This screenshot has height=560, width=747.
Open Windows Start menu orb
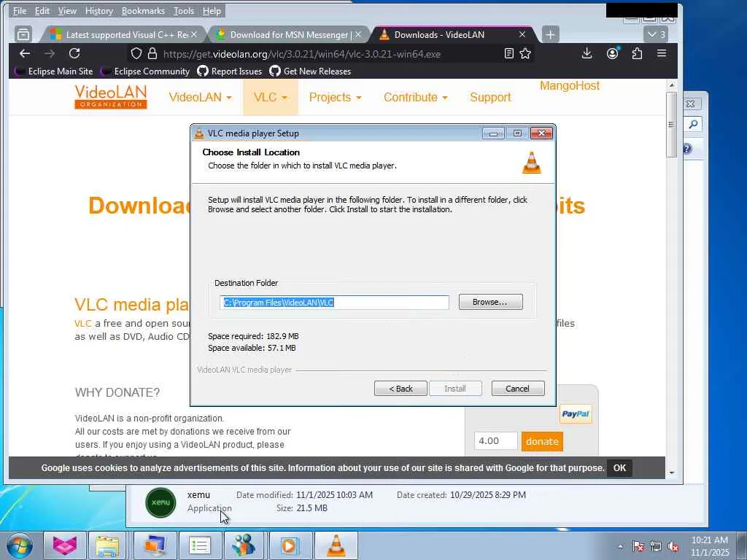coord(20,545)
